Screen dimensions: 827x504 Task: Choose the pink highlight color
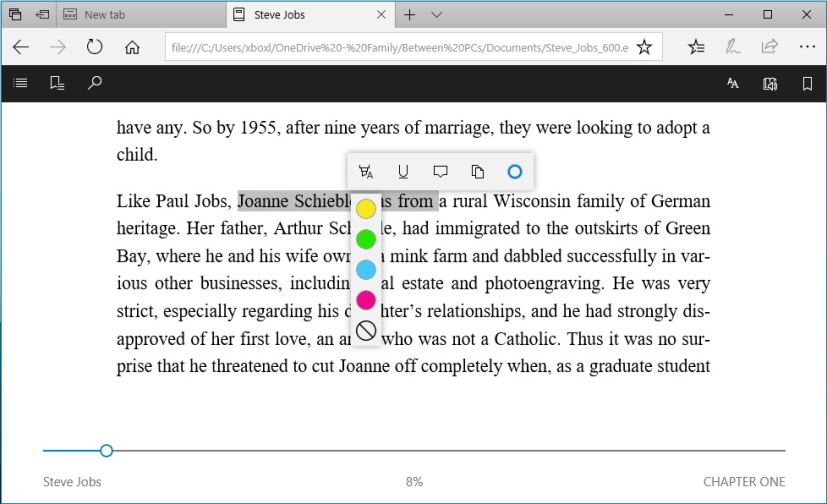(x=366, y=301)
